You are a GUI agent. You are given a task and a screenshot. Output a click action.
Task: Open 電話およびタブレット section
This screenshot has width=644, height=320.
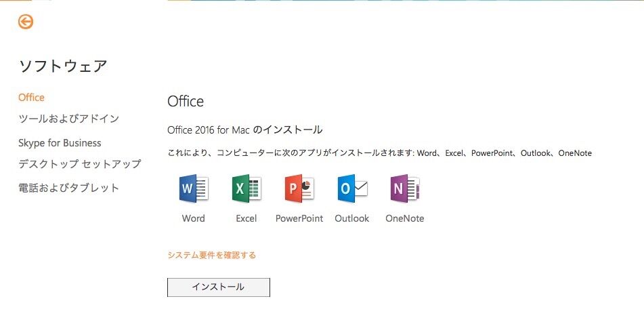tap(69, 188)
